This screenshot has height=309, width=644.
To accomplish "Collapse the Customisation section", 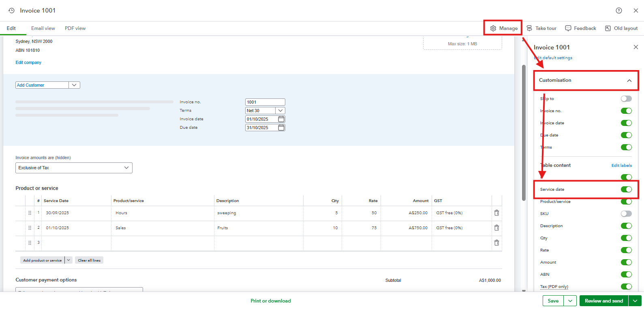I will point(629,81).
